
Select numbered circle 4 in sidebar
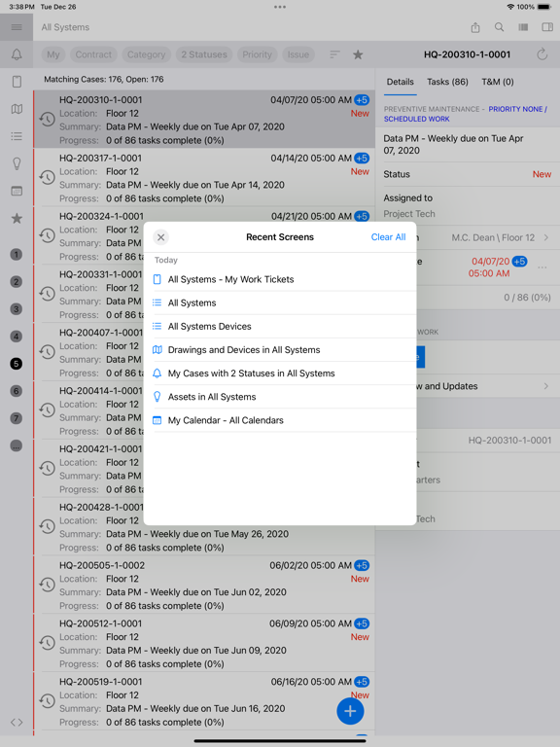(x=17, y=337)
